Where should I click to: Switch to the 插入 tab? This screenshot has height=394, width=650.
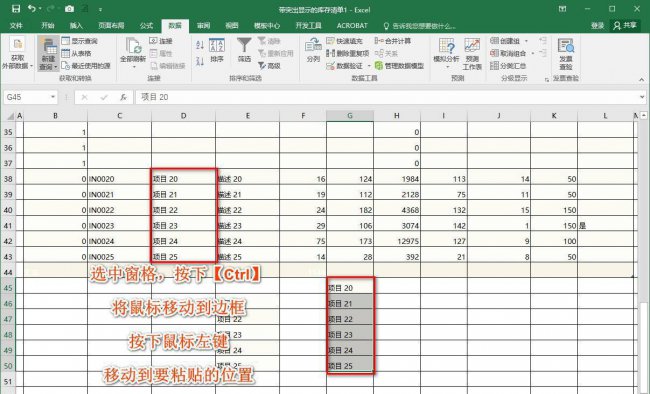pos(76,26)
